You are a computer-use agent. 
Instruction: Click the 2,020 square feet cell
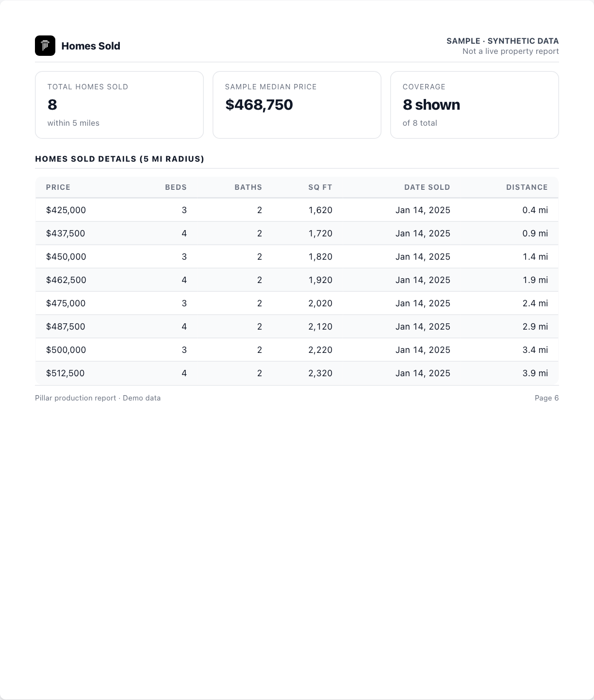320,303
